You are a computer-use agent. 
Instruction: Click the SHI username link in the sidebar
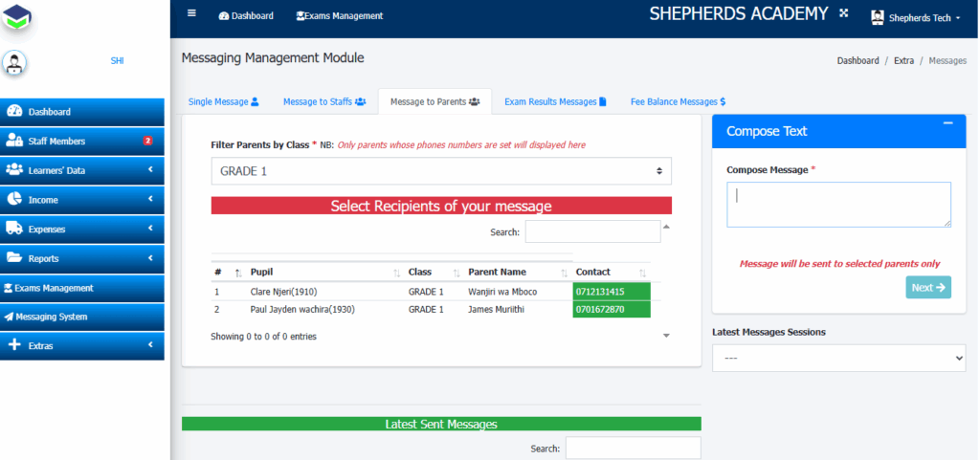117,60
